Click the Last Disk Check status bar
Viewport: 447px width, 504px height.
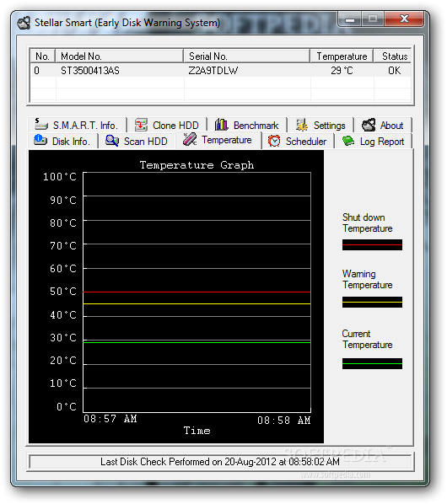pyautogui.click(x=220, y=462)
